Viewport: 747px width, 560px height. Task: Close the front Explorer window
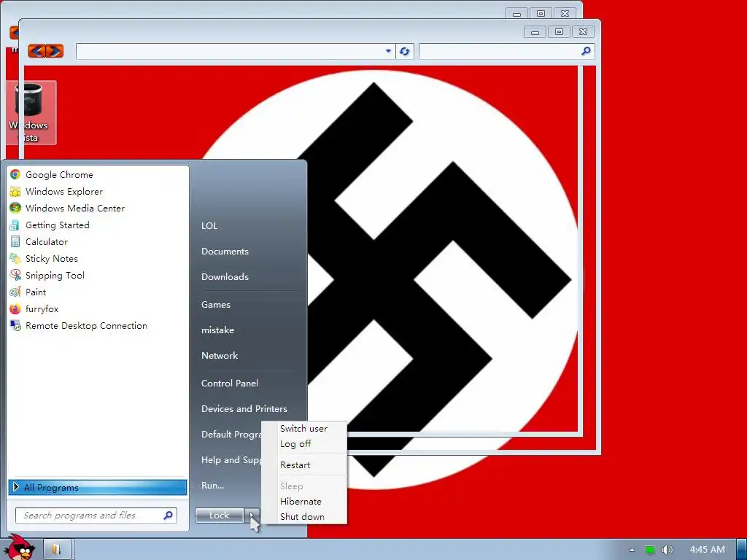583,32
